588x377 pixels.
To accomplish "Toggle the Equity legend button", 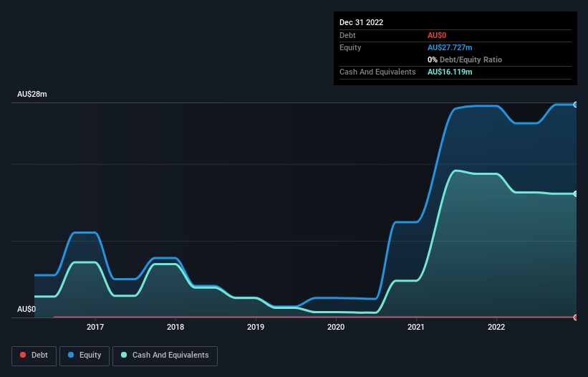I will (x=85, y=355).
